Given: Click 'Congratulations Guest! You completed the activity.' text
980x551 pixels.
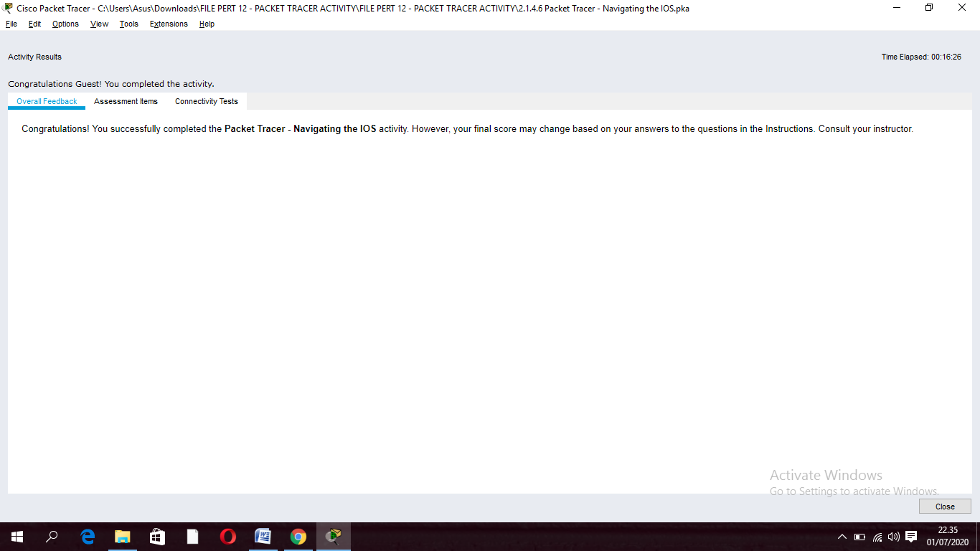Looking at the screenshot, I should coord(111,84).
